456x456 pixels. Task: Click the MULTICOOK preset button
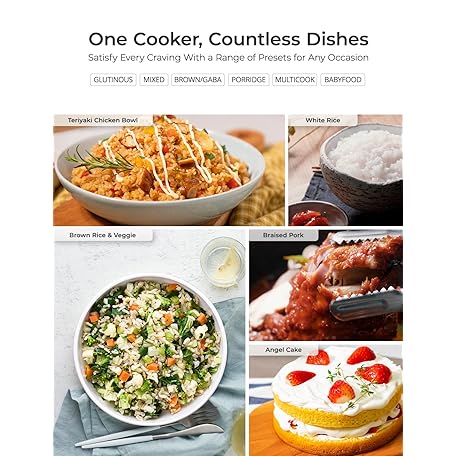tap(295, 80)
